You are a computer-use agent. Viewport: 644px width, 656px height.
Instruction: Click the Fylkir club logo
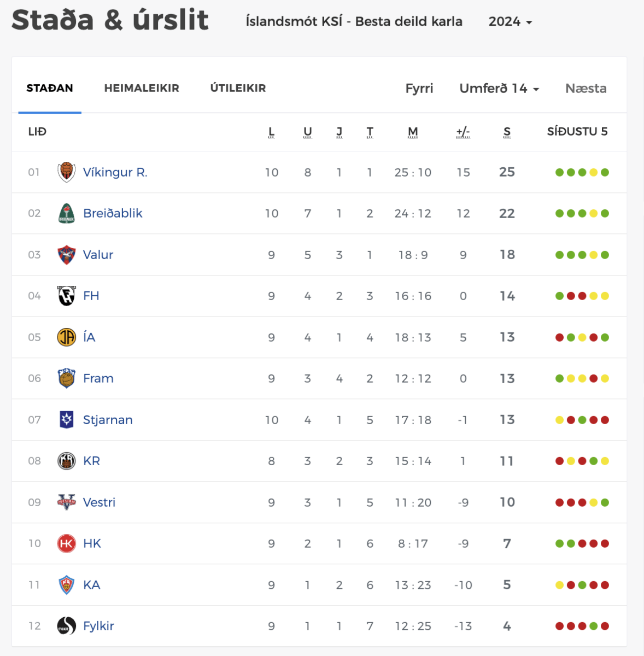point(66,626)
